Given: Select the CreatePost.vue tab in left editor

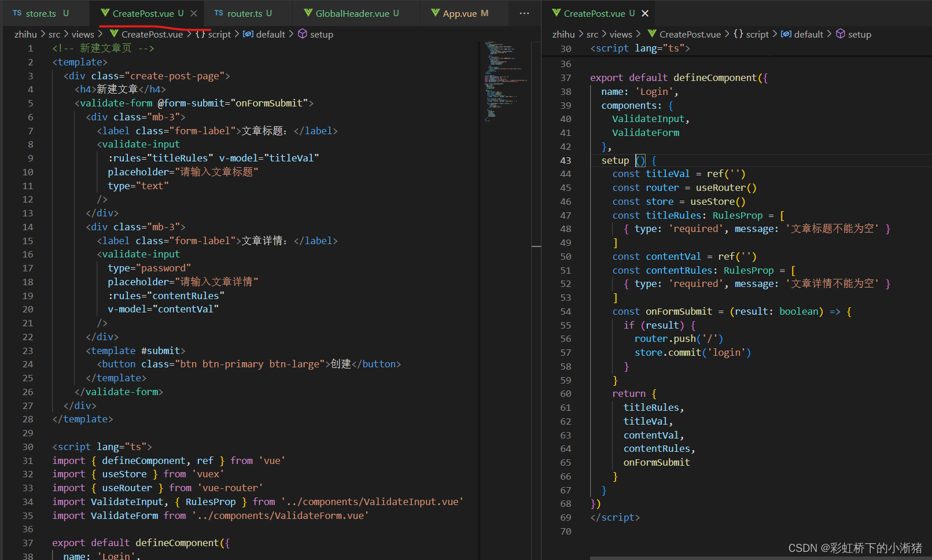Looking at the screenshot, I should (x=143, y=13).
